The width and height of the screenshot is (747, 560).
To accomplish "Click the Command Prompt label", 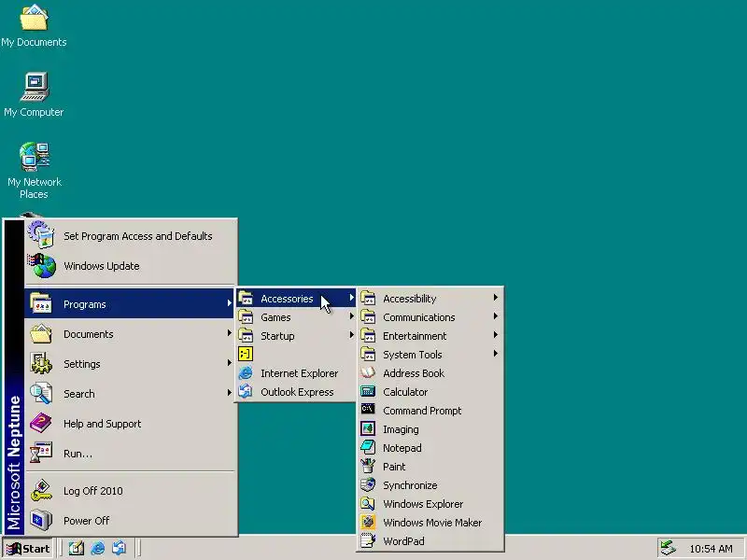I will (x=422, y=411).
